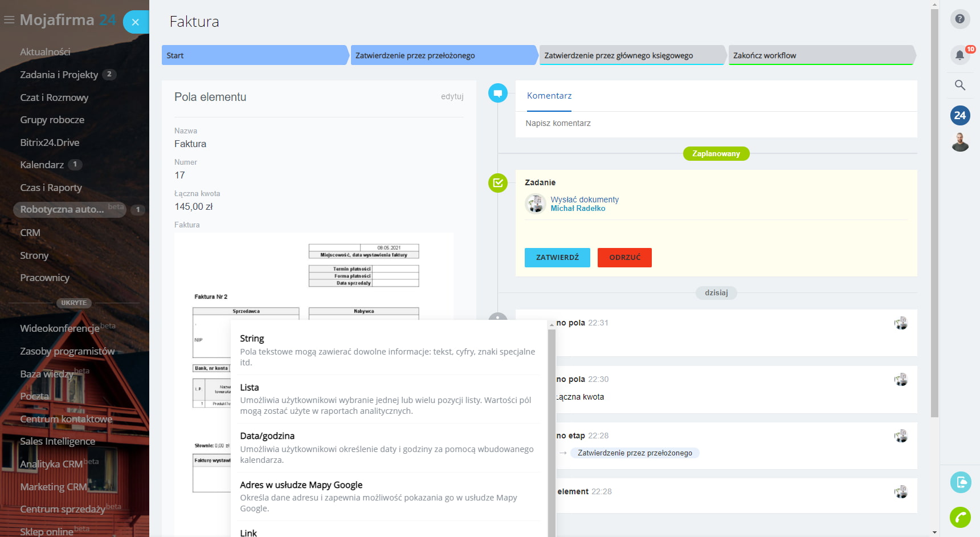Choose Data/godzina field type option
Screen dimensions: 980x537
click(267, 436)
